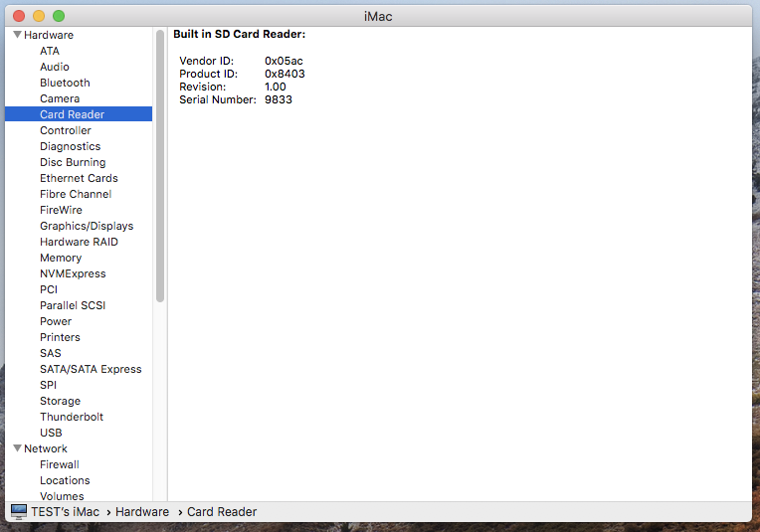
Task: Choose Controller in the sidebar
Action: [x=66, y=130]
